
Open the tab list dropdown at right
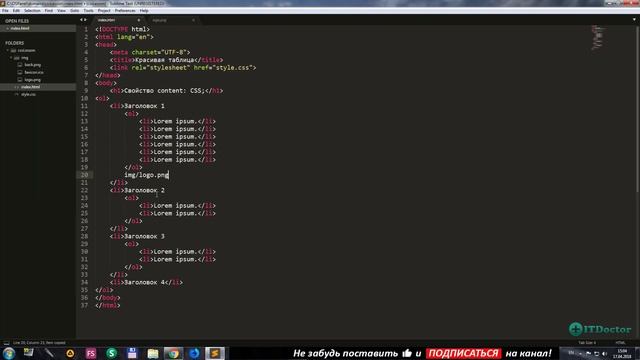634,20
